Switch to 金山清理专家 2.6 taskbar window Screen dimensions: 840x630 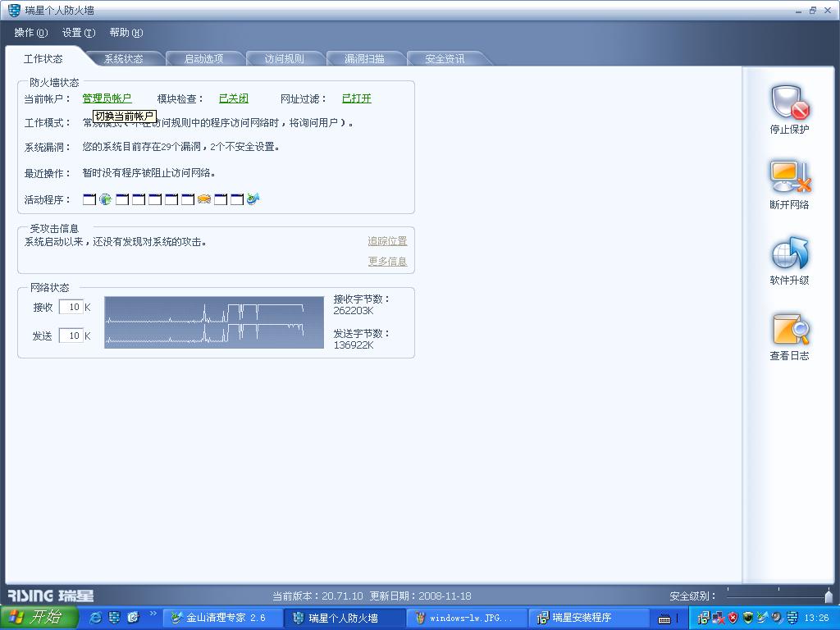click(221, 619)
